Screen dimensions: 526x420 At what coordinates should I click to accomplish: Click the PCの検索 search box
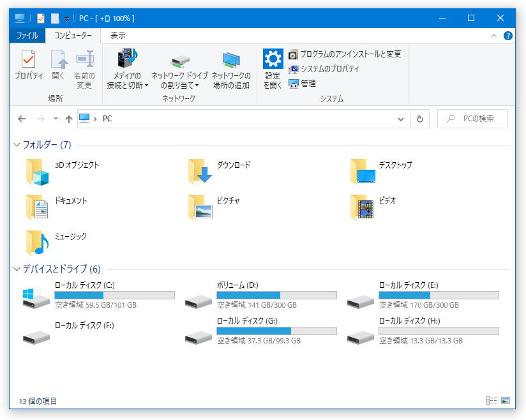472,119
